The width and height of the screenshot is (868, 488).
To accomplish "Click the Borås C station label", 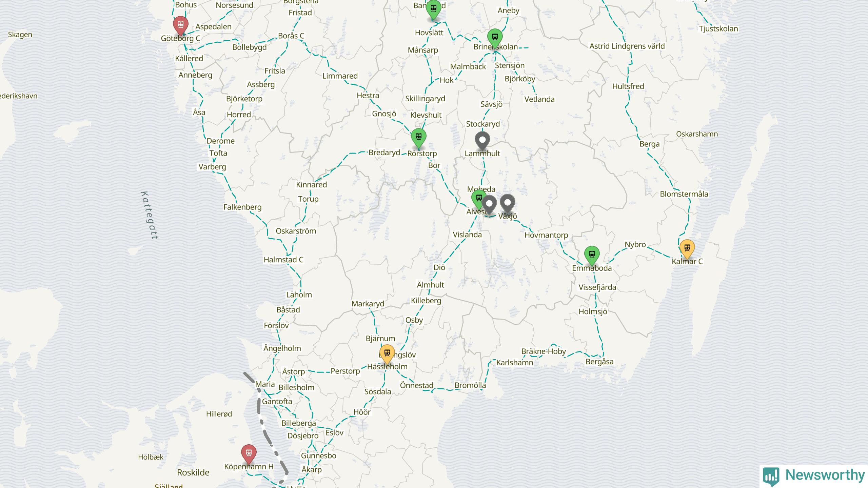I will coord(291,36).
